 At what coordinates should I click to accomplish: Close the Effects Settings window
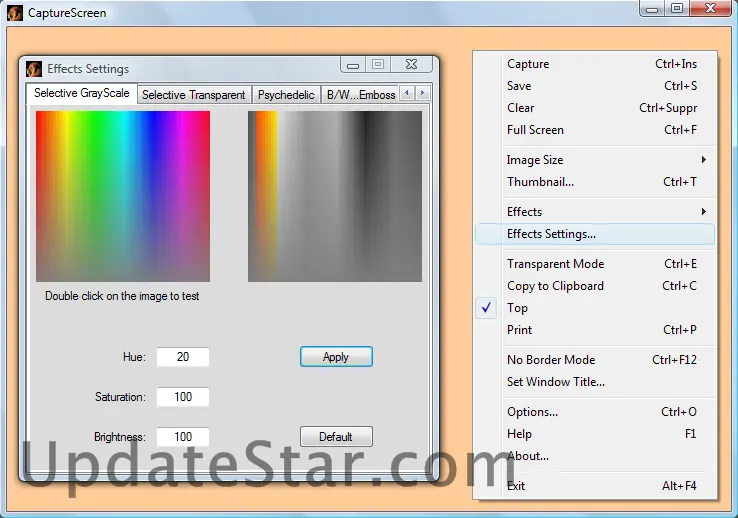(411, 64)
